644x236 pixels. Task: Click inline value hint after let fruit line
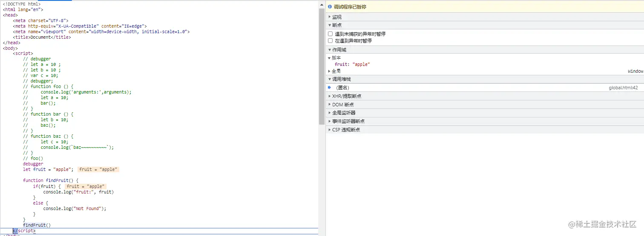pyautogui.click(x=98, y=169)
